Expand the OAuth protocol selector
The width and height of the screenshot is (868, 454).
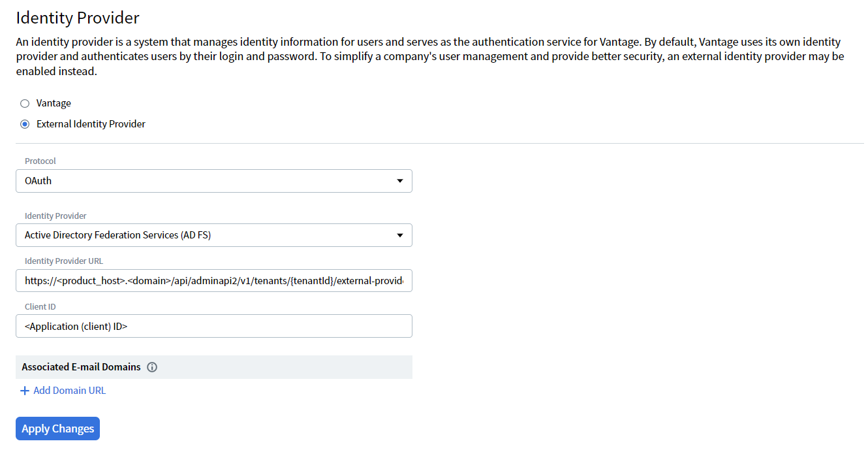click(x=213, y=181)
